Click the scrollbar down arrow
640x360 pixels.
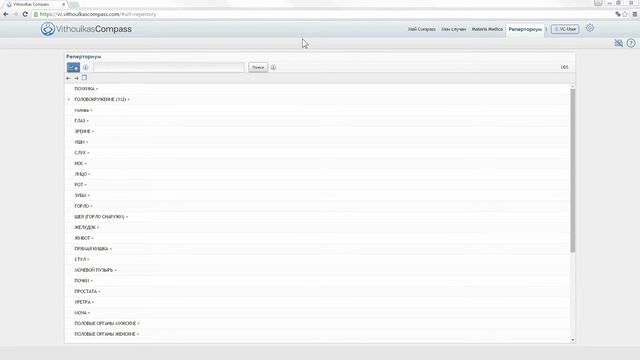tap(573, 340)
